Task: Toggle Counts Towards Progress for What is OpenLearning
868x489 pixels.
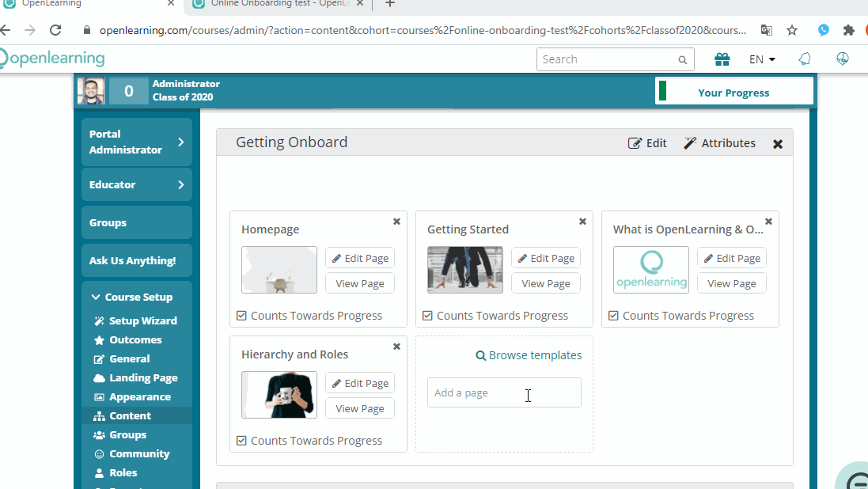Action: click(613, 316)
